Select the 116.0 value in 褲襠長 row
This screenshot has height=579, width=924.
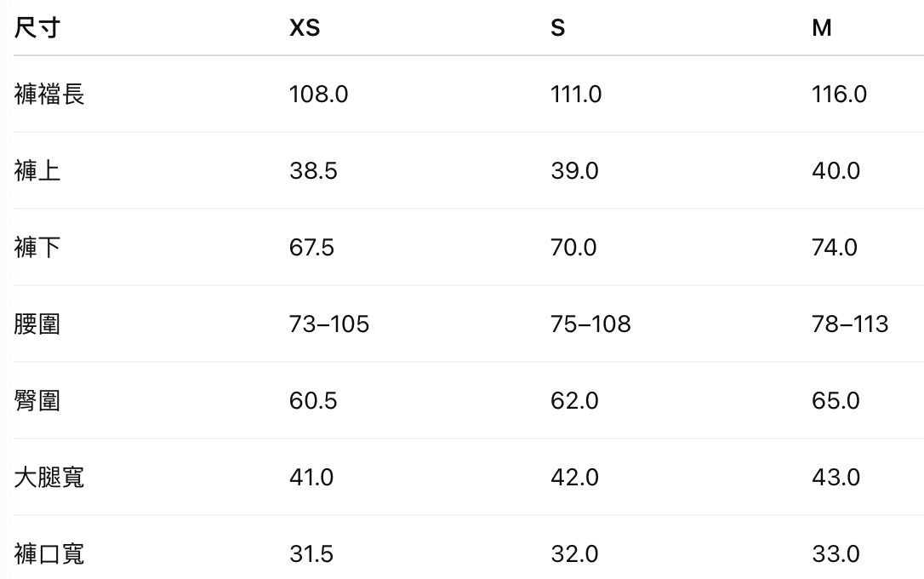click(839, 94)
